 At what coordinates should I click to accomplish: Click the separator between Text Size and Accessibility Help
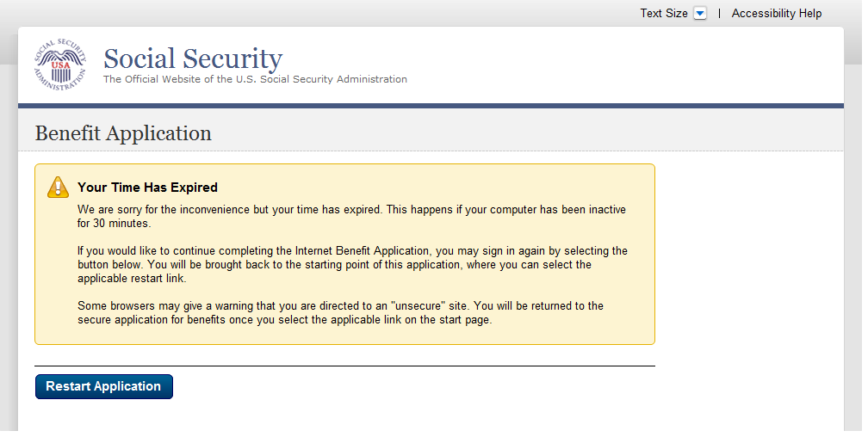[719, 14]
